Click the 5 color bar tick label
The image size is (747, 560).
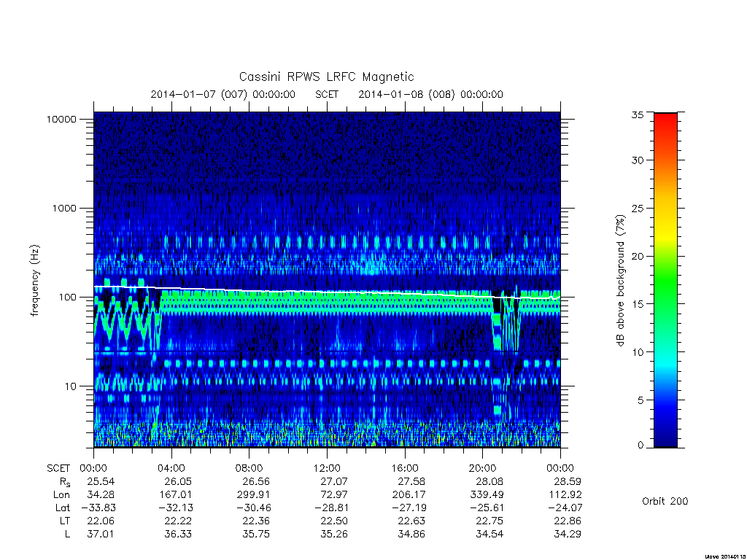(640, 400)
